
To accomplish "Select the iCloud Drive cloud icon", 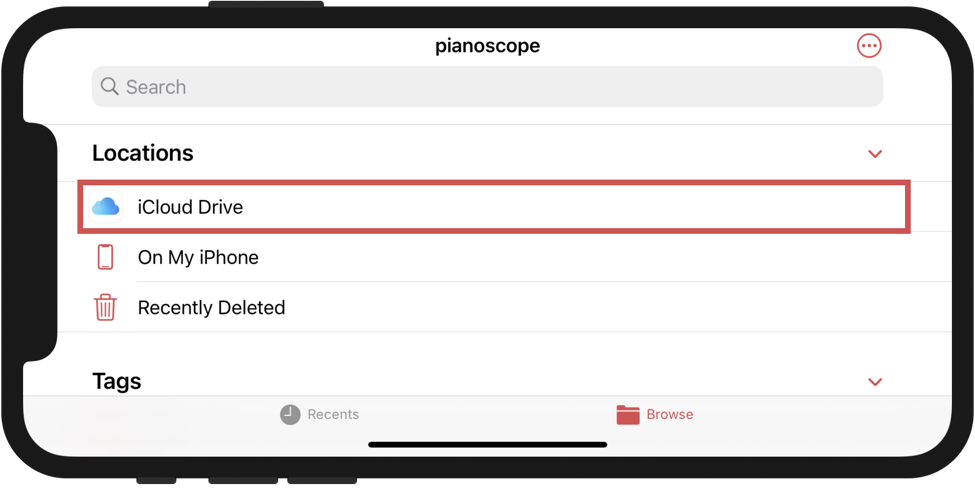I will coord(105,206).
